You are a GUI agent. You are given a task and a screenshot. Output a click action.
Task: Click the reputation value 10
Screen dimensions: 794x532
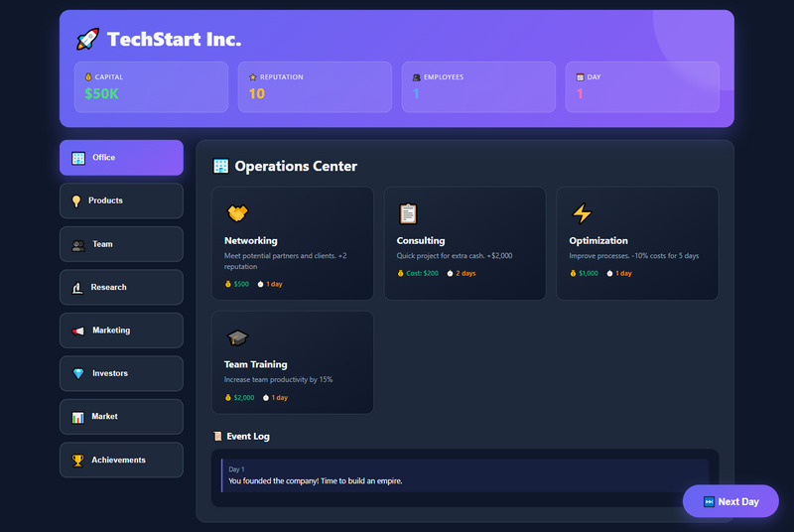[257, 93]
